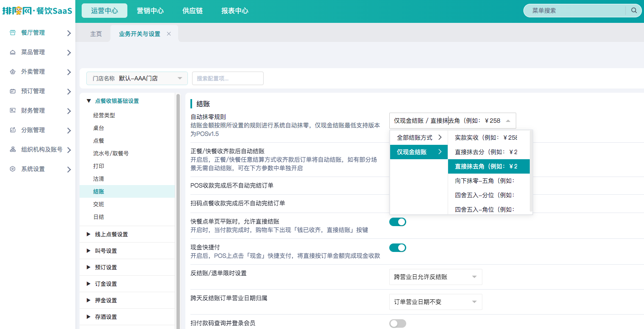
Task: Switch to 营销中心 top menu
Action: (150, 11)
